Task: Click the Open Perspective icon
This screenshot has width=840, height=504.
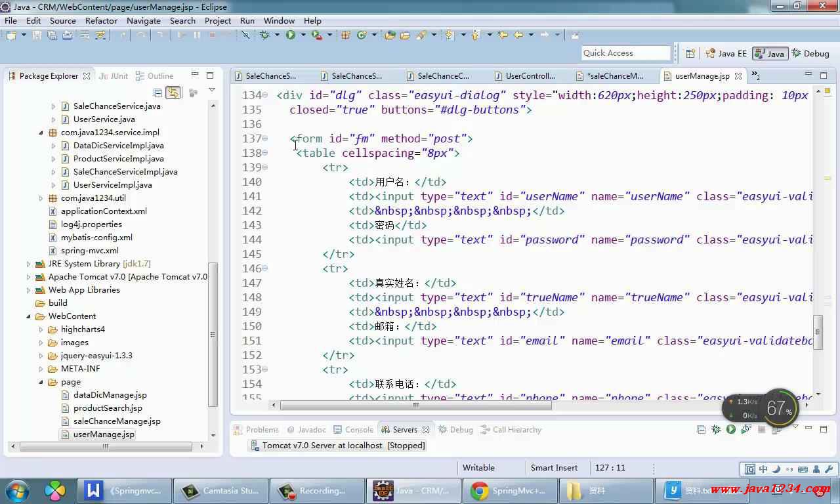Action: tap(690, 54)
